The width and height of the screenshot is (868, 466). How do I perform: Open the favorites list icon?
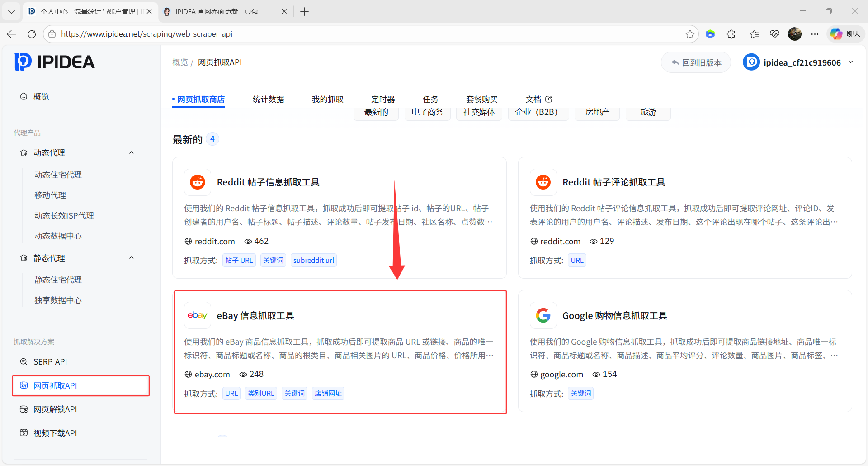754,34
